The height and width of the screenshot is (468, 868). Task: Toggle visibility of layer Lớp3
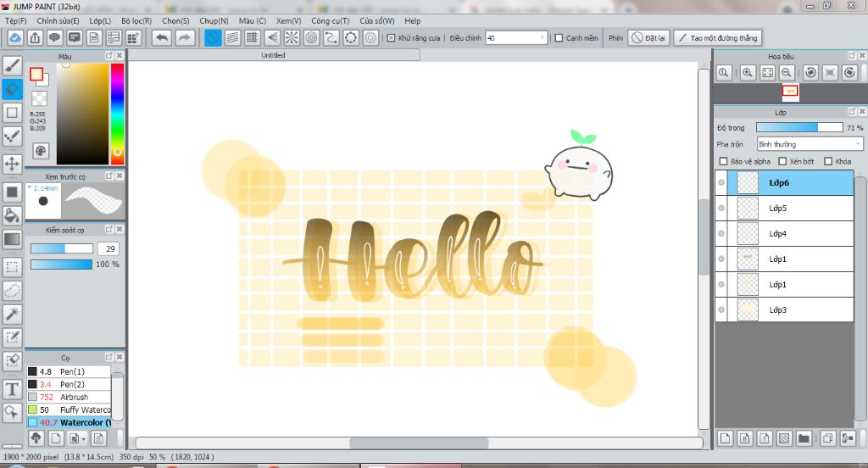(x=721, y=309)
